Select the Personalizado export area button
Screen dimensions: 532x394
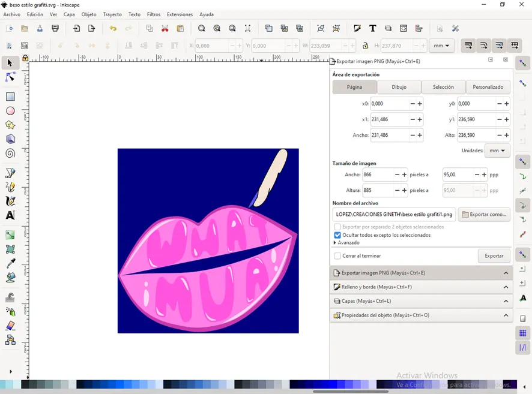[488, 87]
